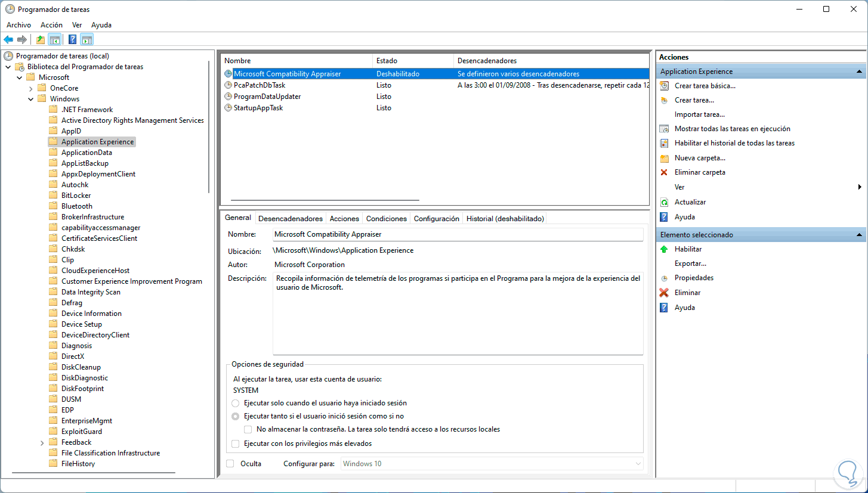Click the BitLocker folder icon in the tree
Image resolution: width=868 pixels, height=493 pixels.
[53, 196]
